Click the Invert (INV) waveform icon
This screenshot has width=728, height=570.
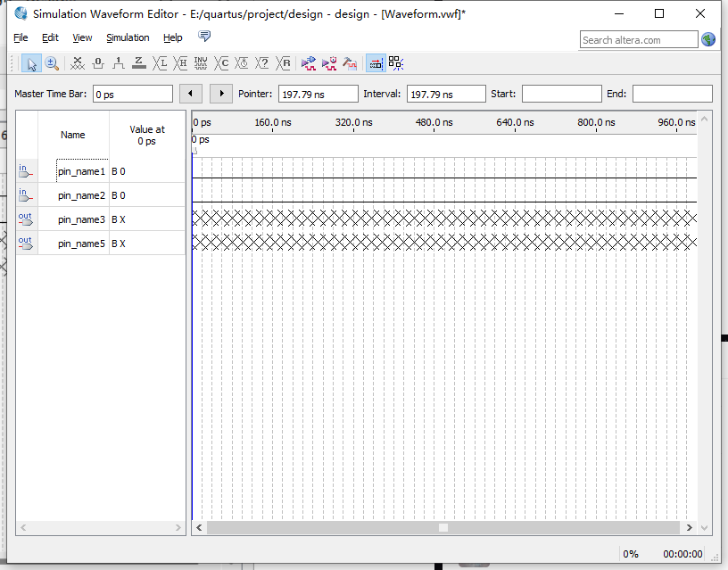pos(201,63)
